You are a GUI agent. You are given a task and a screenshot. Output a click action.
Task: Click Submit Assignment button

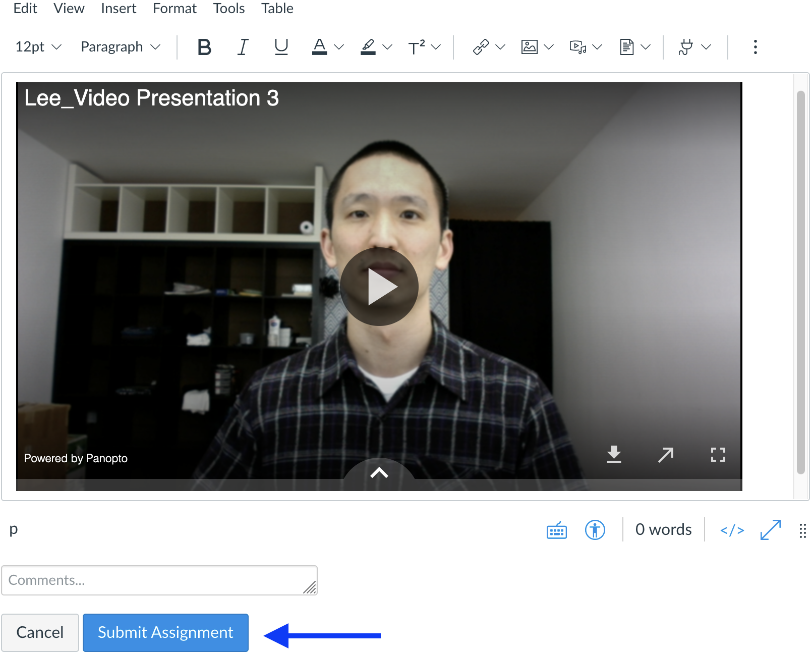[165, 632]
